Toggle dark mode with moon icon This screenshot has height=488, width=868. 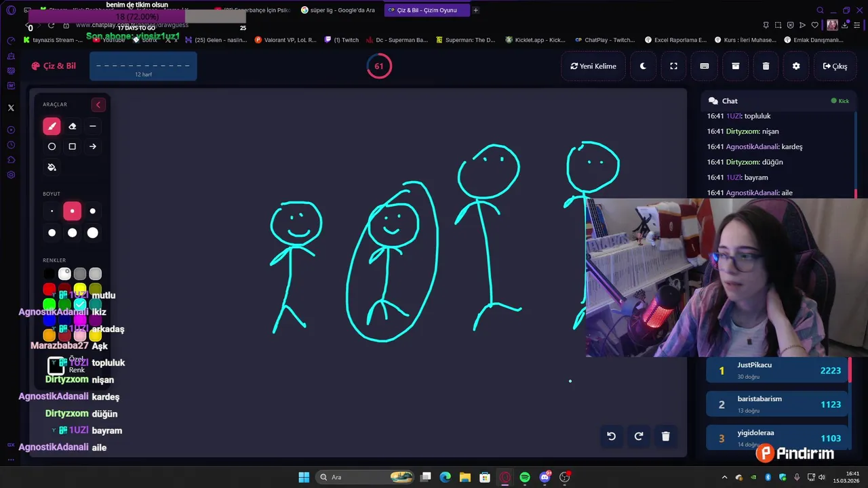pos(644,66)
